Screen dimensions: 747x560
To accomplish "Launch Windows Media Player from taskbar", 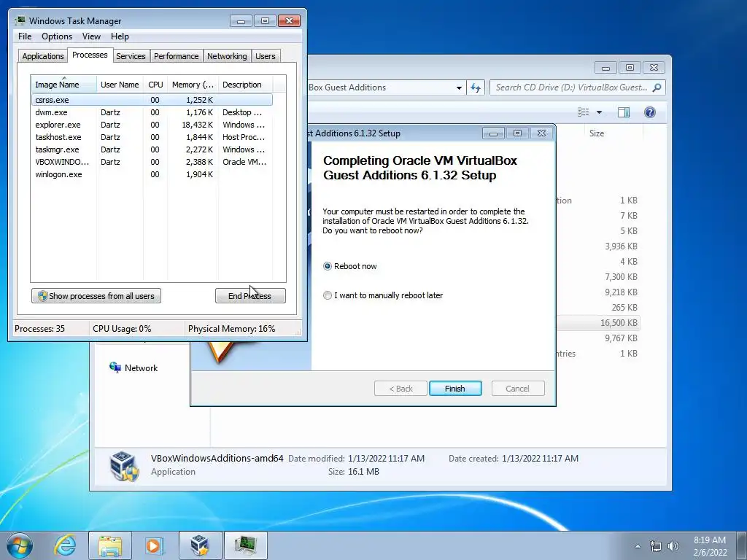I will point(153,545).
